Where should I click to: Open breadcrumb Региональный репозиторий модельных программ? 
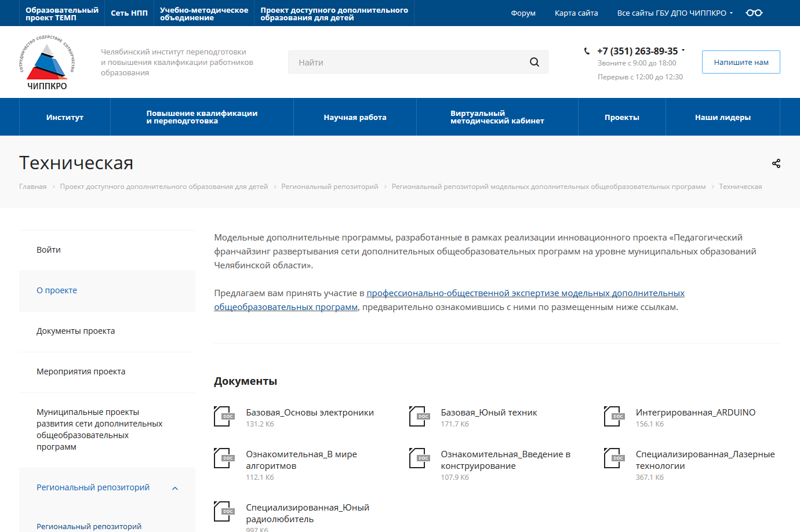pos(548,187)
